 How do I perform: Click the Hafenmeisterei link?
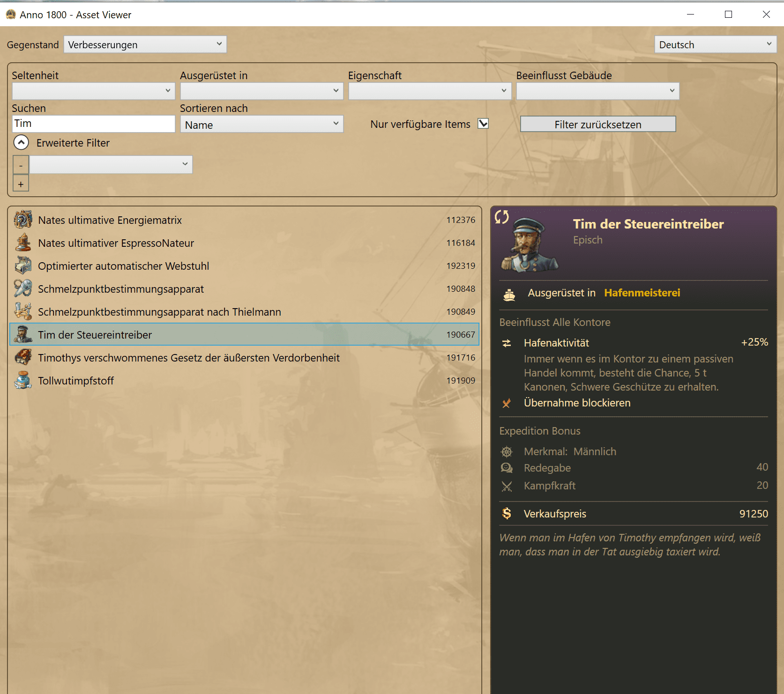pos(642,293)
